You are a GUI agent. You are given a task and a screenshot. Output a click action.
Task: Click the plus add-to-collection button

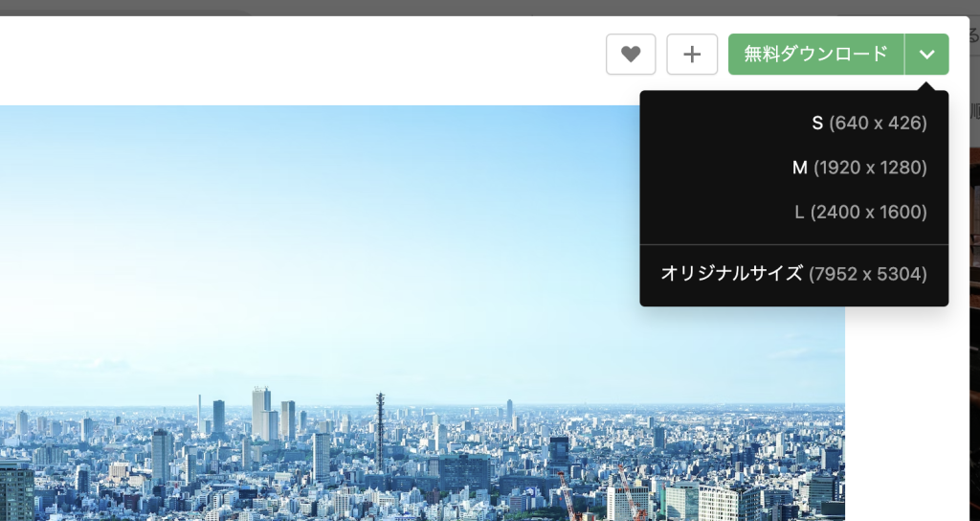692,55
